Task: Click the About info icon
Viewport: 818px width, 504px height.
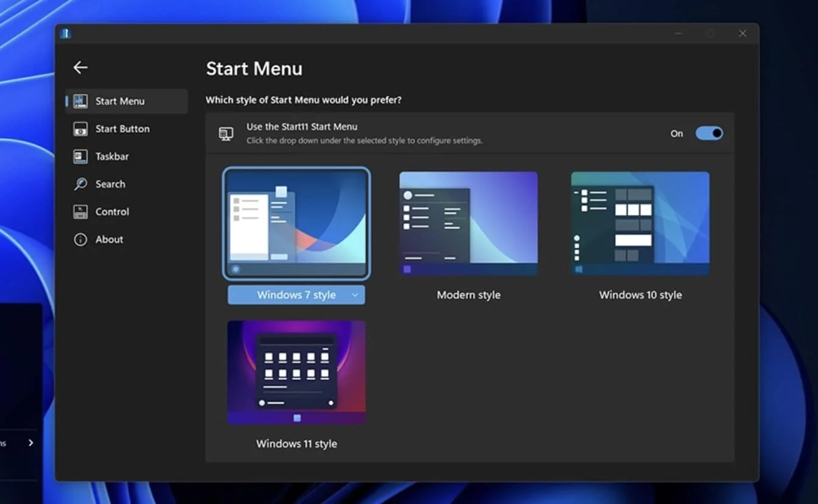Action: [x=80, y=239]
